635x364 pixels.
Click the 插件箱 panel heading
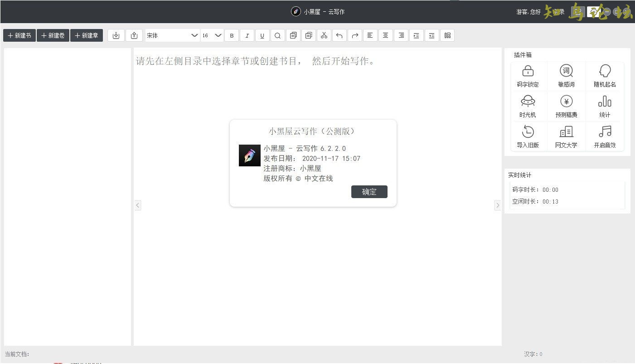[x=523, y=55]
